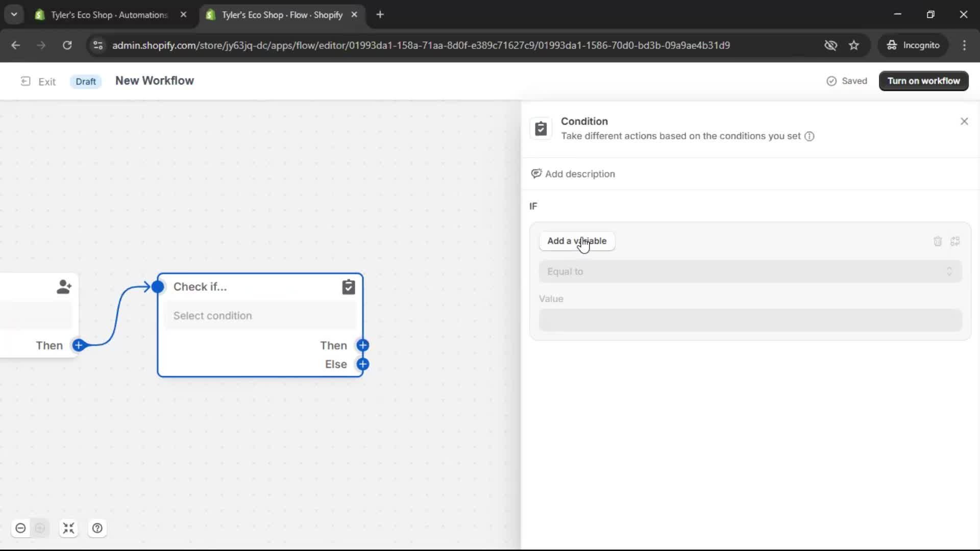Open Select condition picker
The height and width of the screenshot is (551, 980).
coord(261,315)
